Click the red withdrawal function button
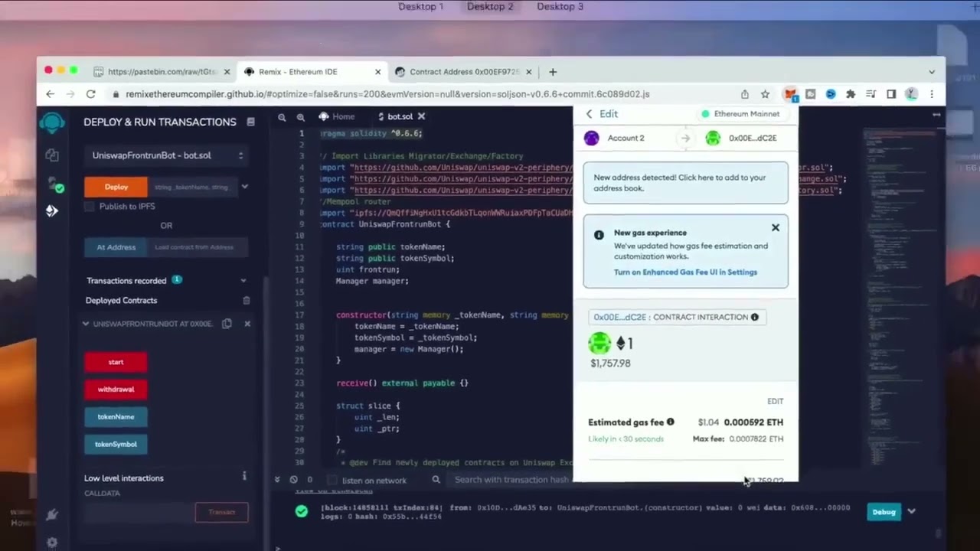 [x=116, y=390]
